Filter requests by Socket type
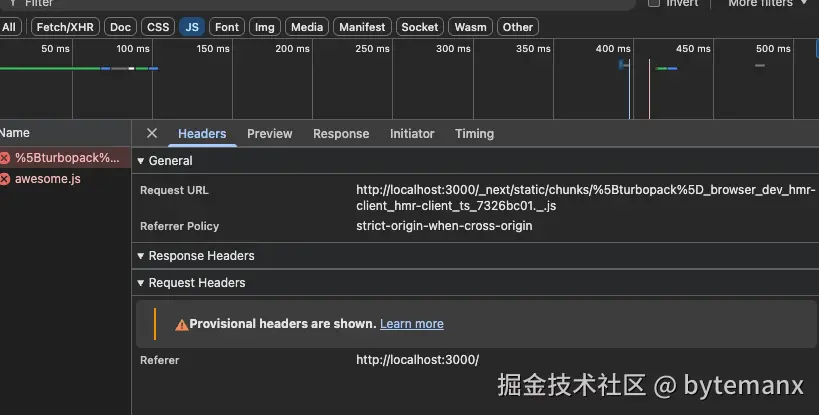Viewport: 819px width, 415px height. [420, 27]
